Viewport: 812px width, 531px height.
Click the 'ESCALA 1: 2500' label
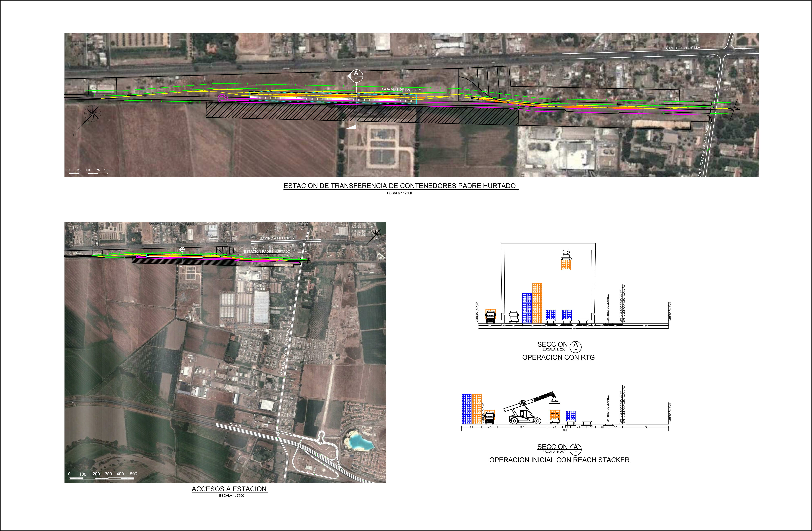pos(399,193)
